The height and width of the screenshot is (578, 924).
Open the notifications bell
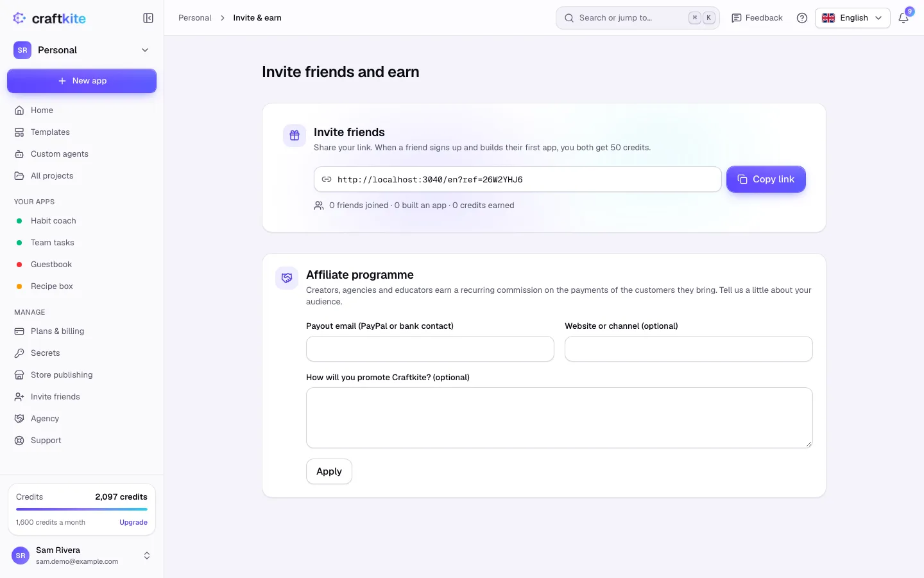coord(903,18)
